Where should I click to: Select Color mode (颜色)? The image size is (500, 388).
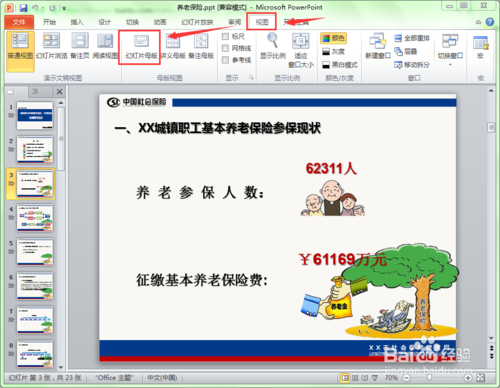[x=333, y=38]
